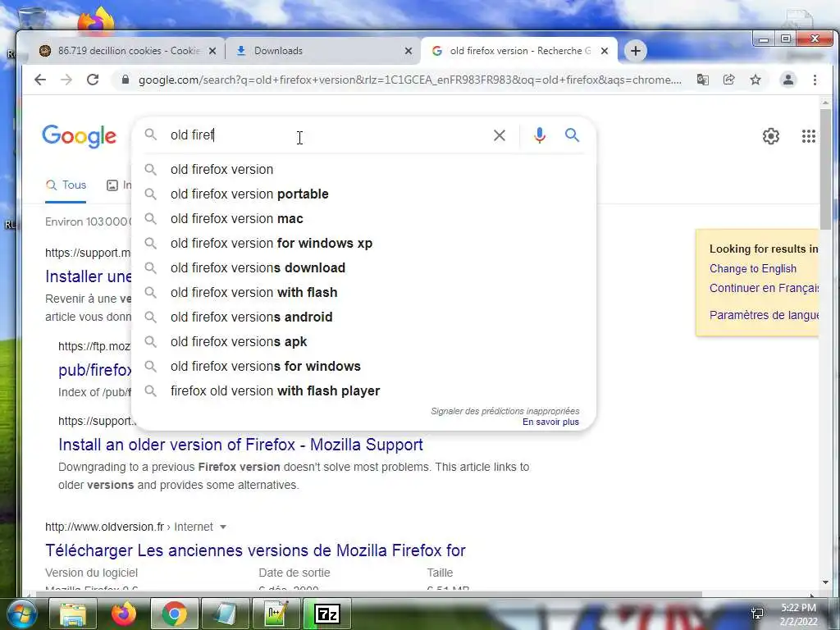Submit search with the blue magnifier icon
840x630 pixels.
click(572, 135)
